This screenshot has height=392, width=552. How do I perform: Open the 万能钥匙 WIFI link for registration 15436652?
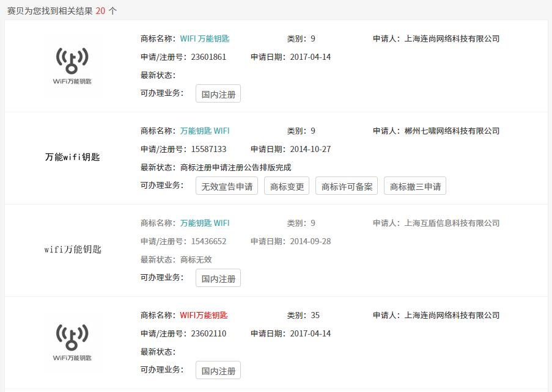point(205,223)
